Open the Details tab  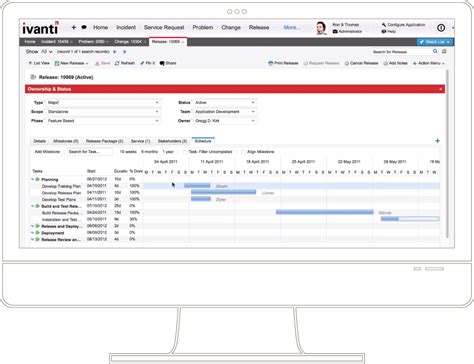tap(39, 141)
